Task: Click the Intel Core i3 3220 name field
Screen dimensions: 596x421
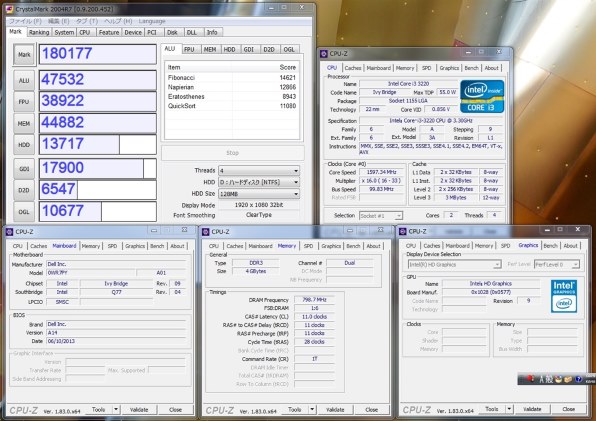Action: 408,84
